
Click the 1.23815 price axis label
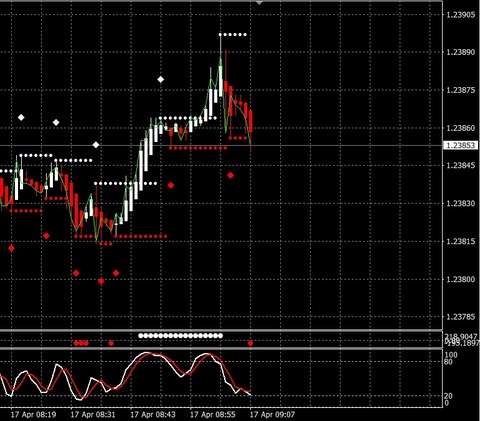461,241
